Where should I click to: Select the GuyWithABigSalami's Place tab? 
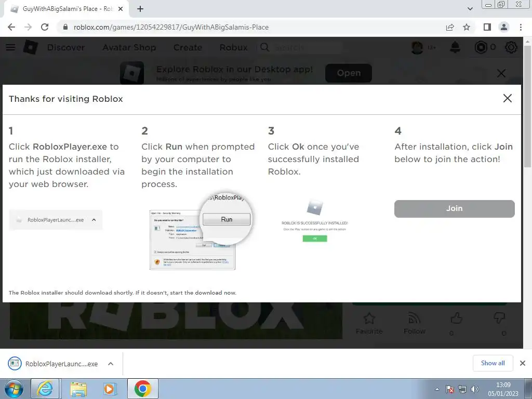(66, 9)
